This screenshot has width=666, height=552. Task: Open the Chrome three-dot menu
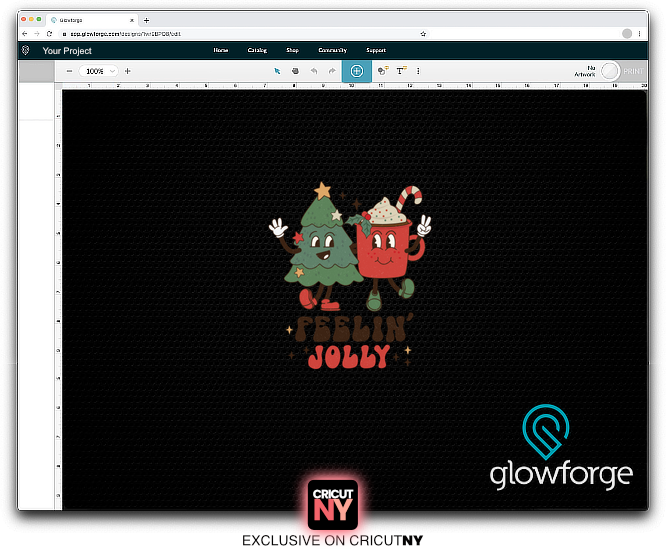click(640, 34)
